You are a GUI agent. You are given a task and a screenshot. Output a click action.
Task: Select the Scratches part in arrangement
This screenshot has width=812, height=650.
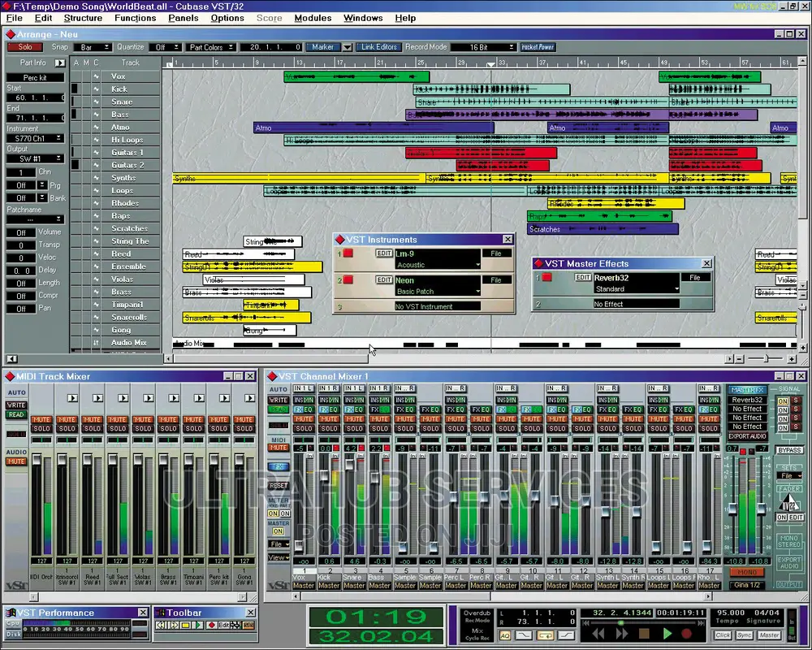point(603,229)
